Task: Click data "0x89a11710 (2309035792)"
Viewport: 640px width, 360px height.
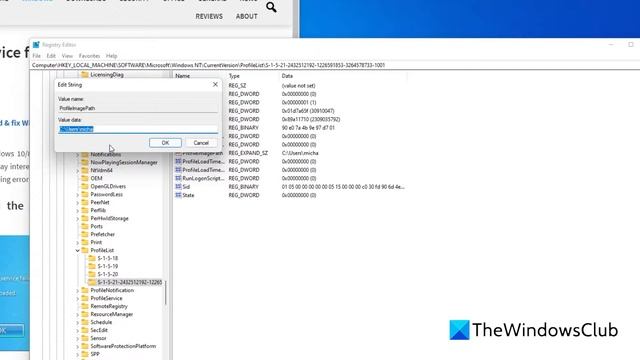Action: coord(311,120)
